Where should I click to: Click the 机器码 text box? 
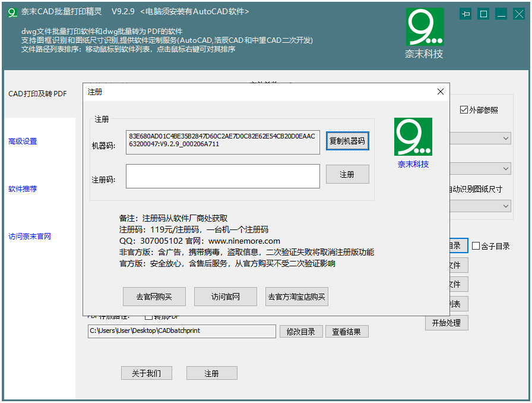[x=223, y=142]
